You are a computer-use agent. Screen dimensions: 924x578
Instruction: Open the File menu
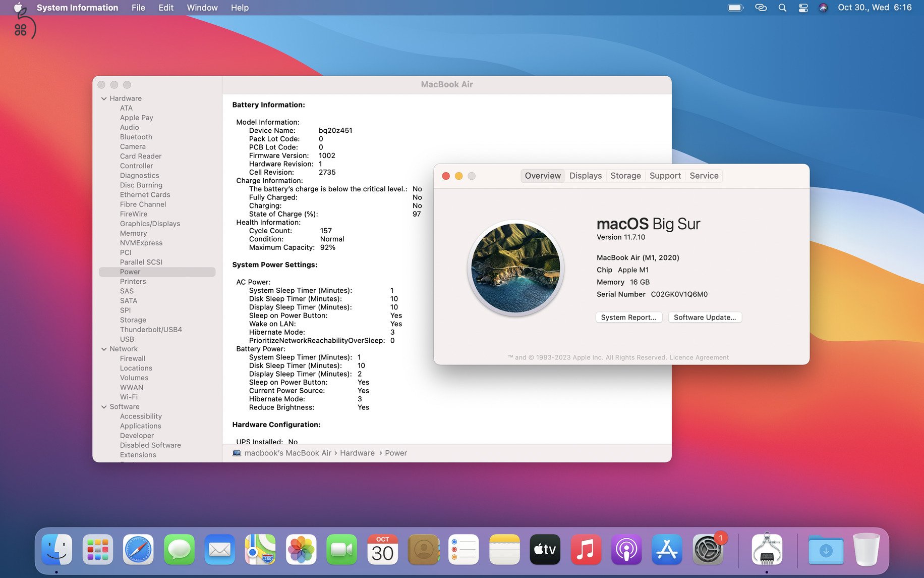[x=138, y=8]
